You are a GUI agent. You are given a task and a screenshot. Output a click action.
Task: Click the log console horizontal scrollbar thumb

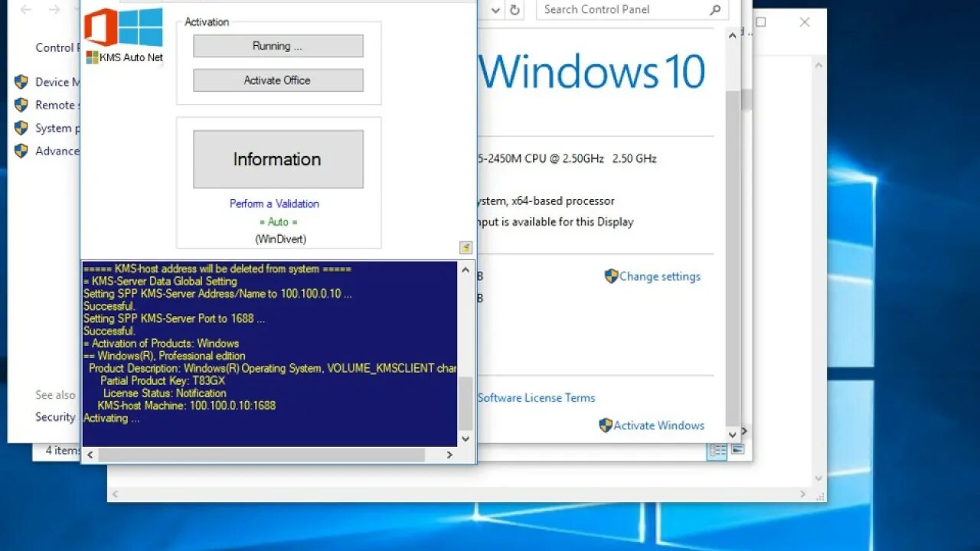pyautogui.click(x=262, y=455)
